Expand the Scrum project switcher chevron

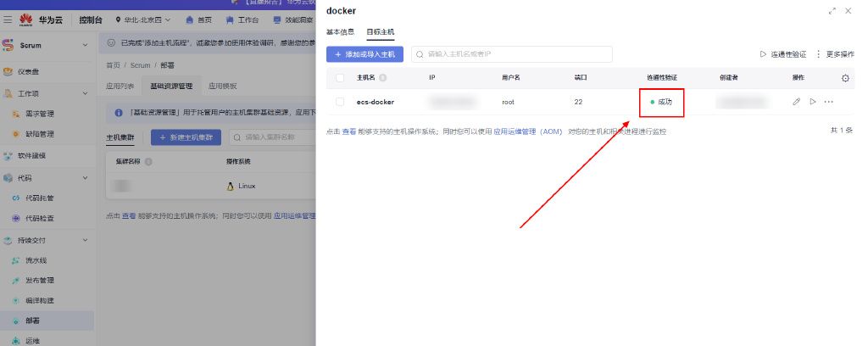(x=86, y=46)
